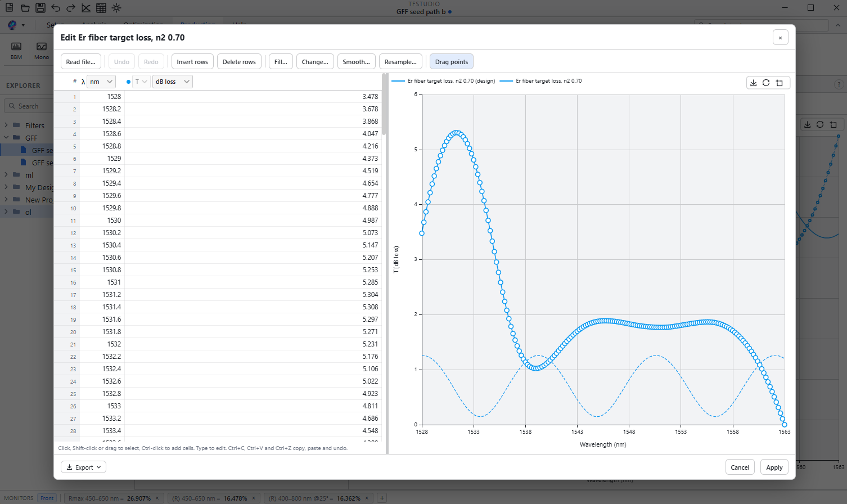Open the Smooth... dialog
The width and height of the screenshot is (847, 504).
[x=357, y=62]
